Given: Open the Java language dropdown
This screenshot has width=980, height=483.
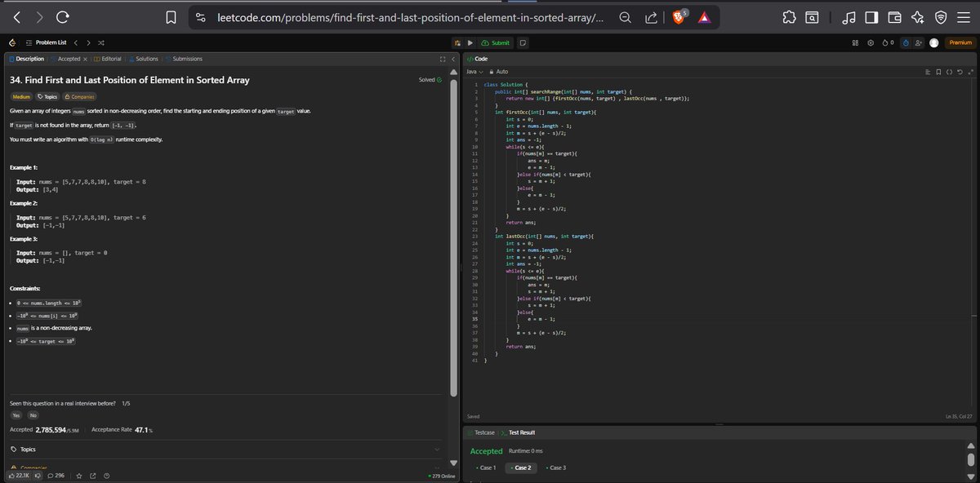Looking at the screenshot, I should pyautogui.click(x=474, y=72).
